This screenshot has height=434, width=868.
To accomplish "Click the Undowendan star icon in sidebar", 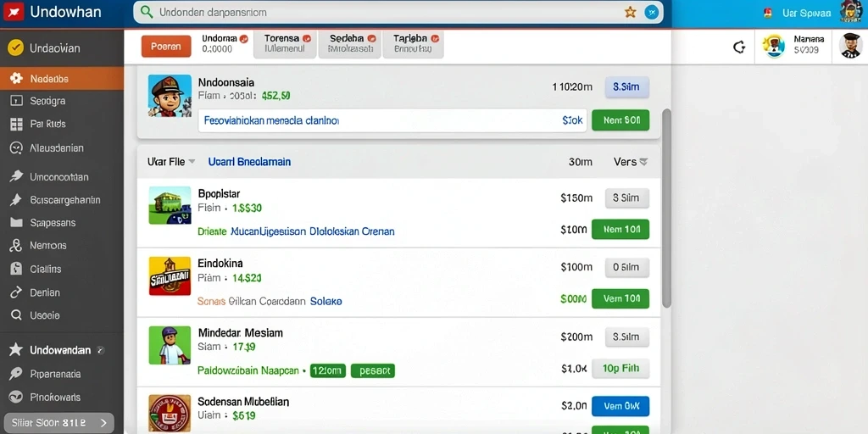I will coord(16,349).
